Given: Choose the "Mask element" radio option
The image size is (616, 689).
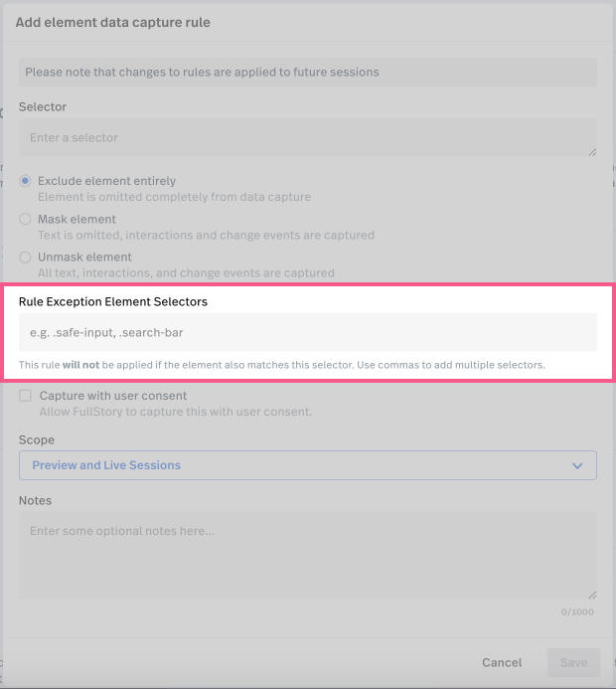Looking at the screenshot, I should pyautogui.click(x=26, y=220).
